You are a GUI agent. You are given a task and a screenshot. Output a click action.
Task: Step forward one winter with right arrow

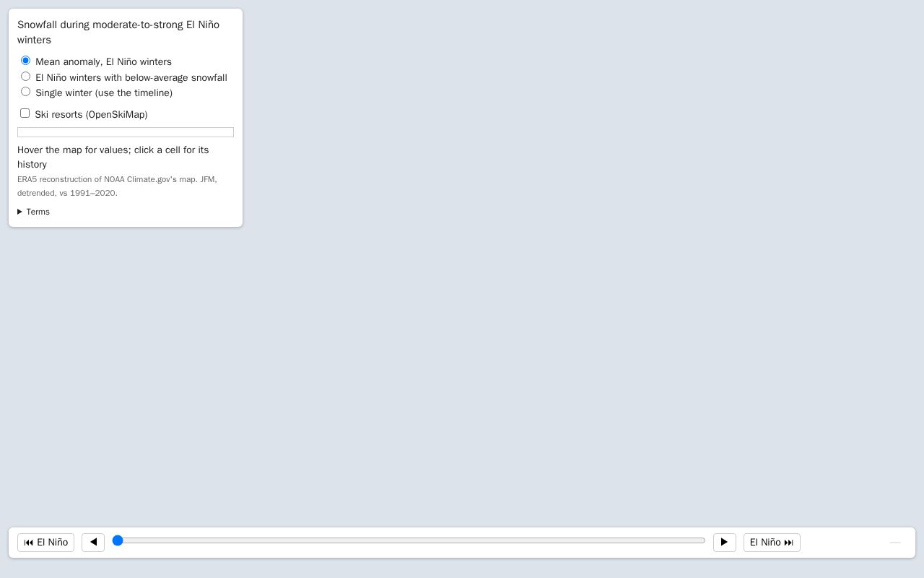(724, 543)
